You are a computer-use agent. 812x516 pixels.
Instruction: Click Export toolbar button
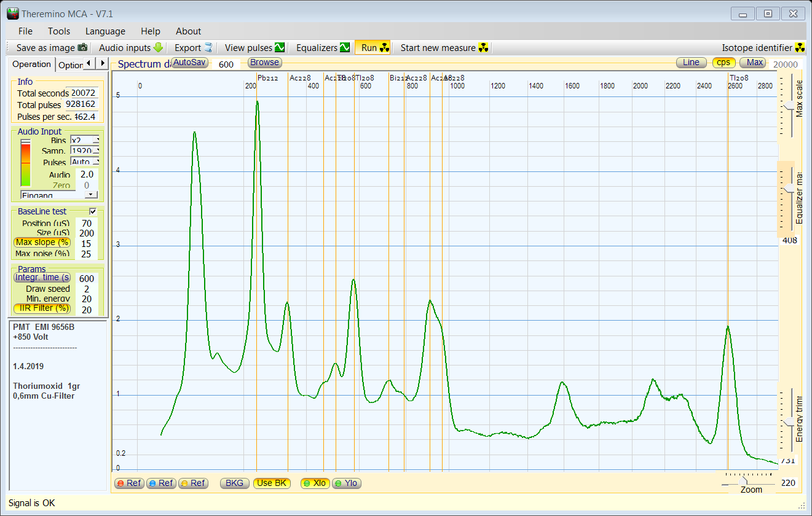pyautogui.click(x=193, y=48)
